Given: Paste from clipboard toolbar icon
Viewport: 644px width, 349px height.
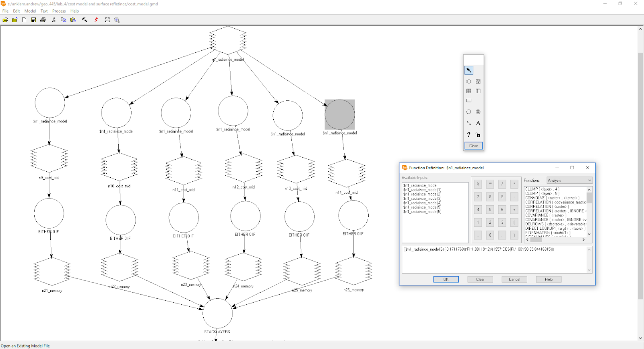Looking at the screenshot, I should [73, 20].
